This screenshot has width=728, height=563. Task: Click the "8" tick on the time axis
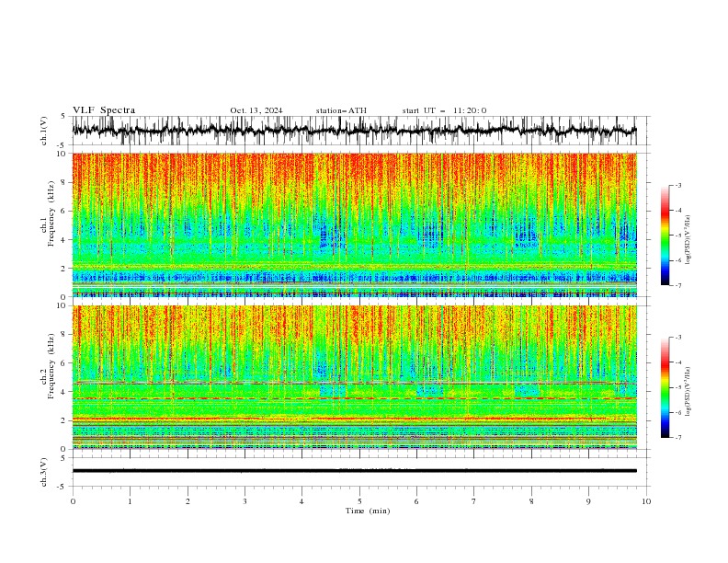[531, 501]
